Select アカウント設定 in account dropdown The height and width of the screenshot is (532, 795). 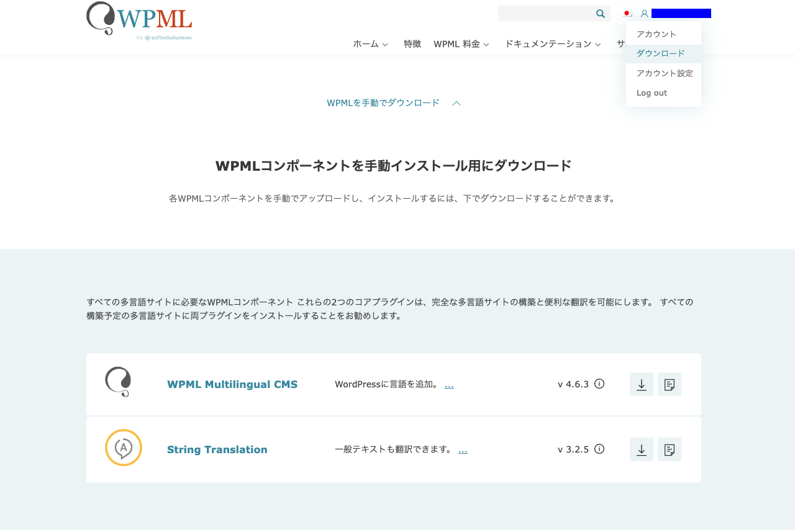[x=663, y=73]
